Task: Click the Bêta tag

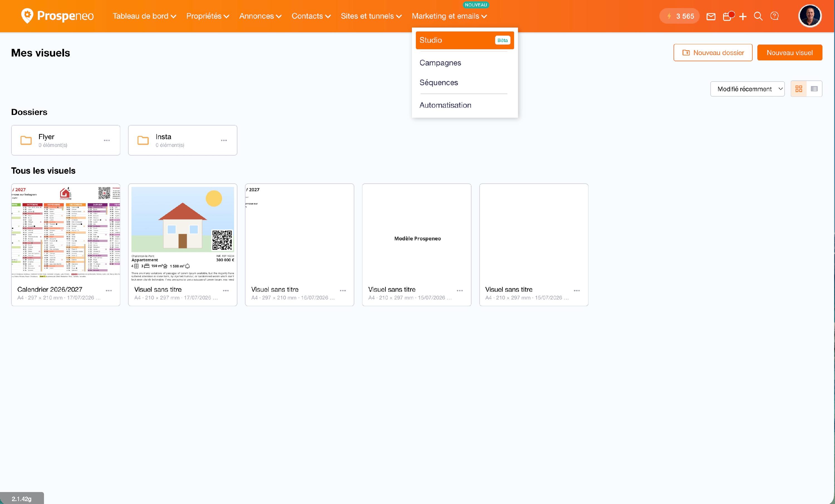Action: coord(503,40)
